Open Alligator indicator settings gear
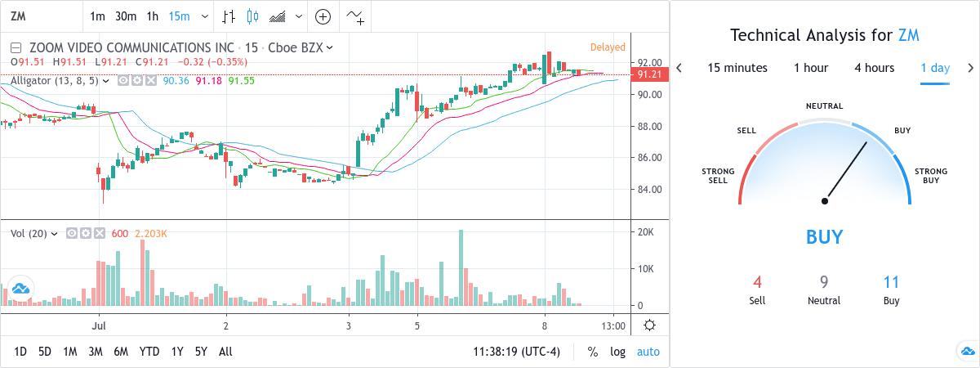This screenshot has height=368, width=980. point(136,80)
